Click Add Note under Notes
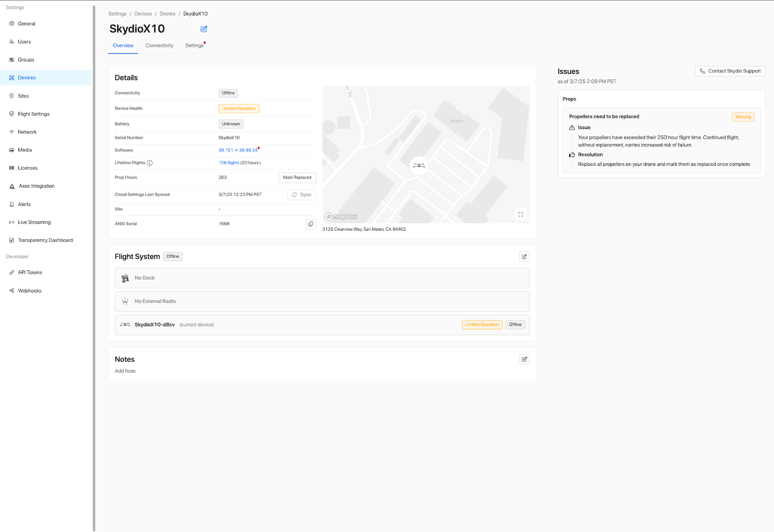 tap(125, 371)
